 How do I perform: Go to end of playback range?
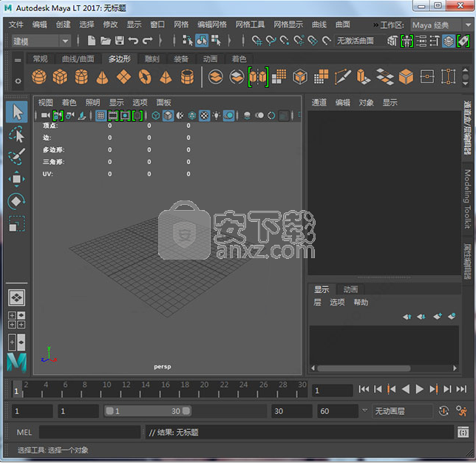click(461, 389)
